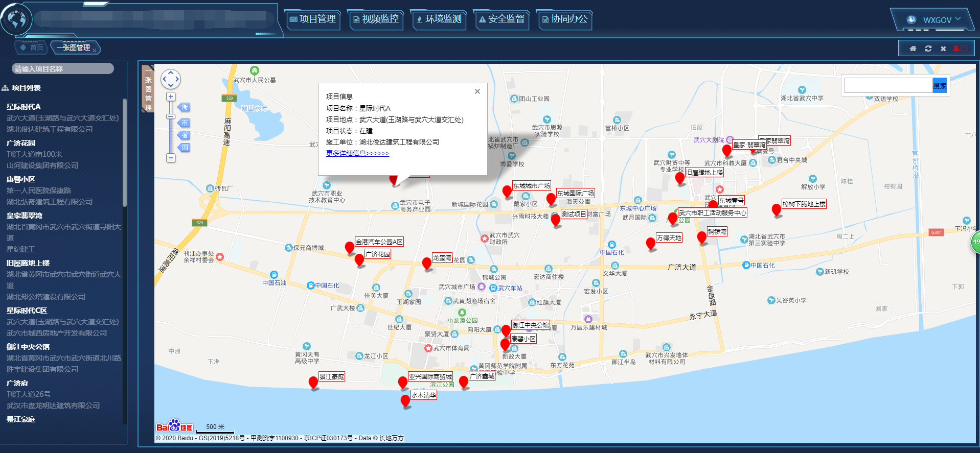Click the 武汉市职工活动服务中心 map marker
Image resolution: width=980 pixels, height=453 pixels.
[673, 219]
